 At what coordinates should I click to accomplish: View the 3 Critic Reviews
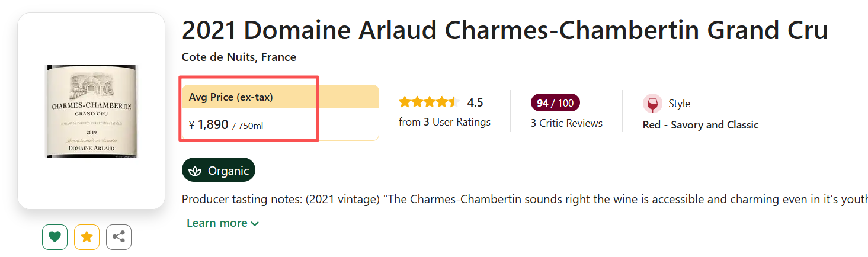coord(566,123)
